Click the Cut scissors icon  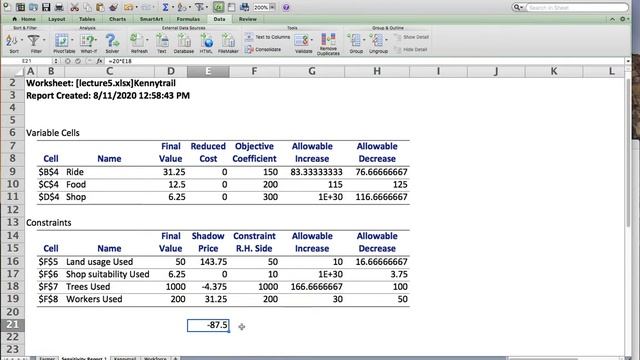(74, 7)
